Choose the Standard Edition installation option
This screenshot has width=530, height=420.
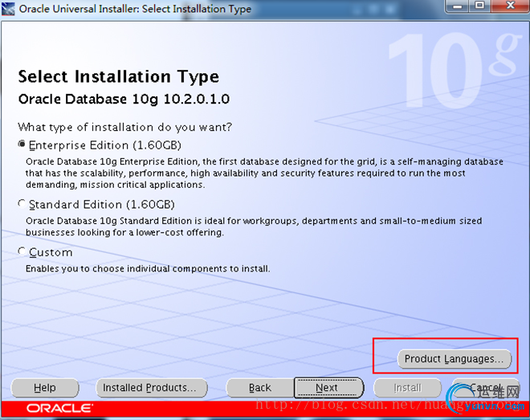(x=22, y=204)
